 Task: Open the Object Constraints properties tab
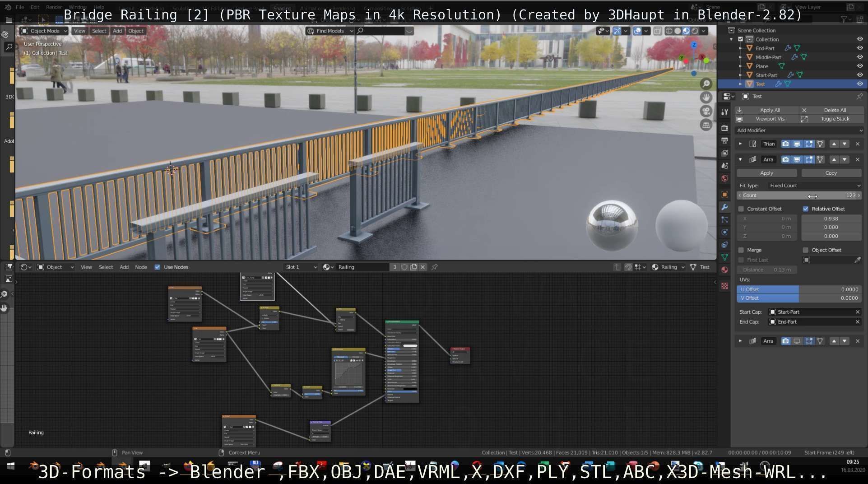724,245
